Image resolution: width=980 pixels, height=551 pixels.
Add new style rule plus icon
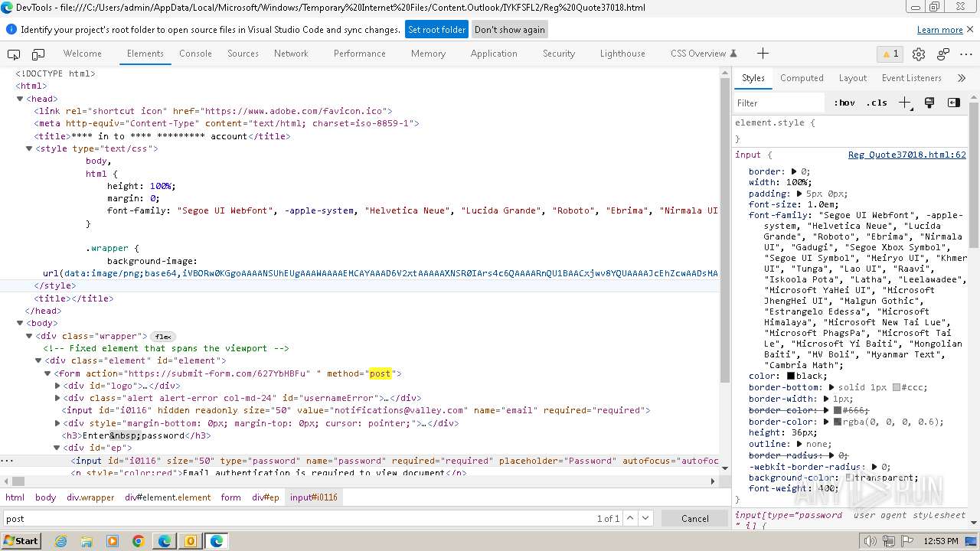[x=905, y=103]
